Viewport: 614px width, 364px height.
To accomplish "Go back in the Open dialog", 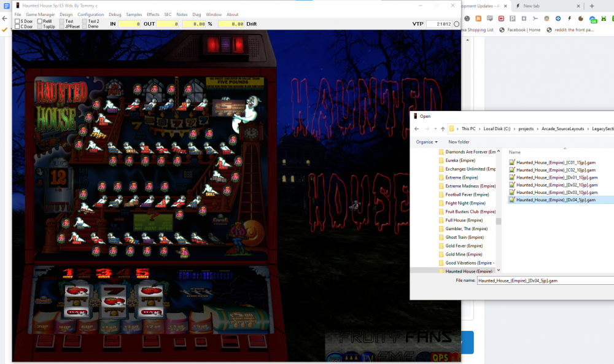I will coord(417,129).
